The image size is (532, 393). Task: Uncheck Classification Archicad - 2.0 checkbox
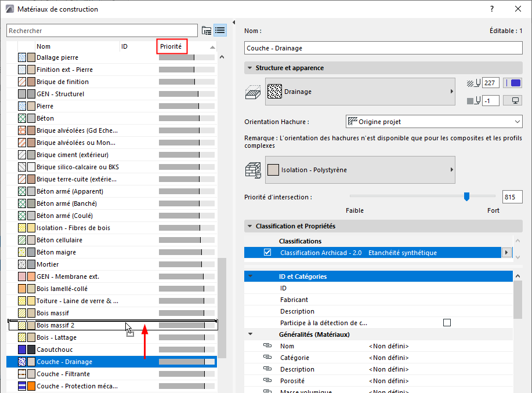pos(267,252)
